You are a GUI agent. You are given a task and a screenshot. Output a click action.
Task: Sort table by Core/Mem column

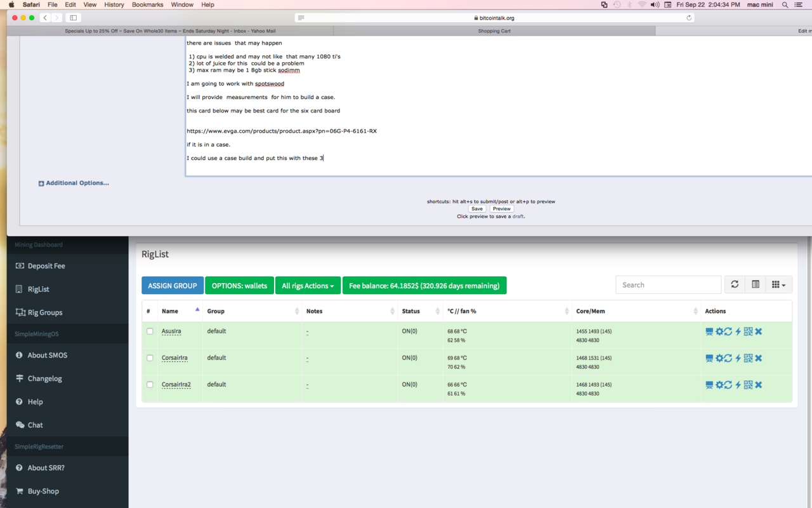[636, 311]
